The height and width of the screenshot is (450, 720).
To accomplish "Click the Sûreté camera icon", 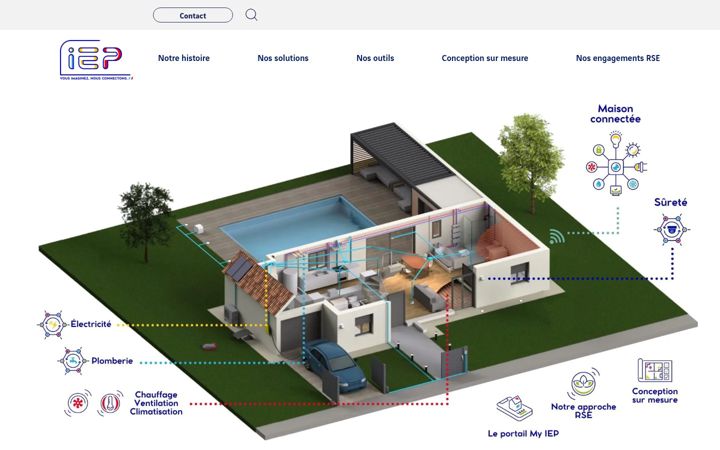I will pyautogui.click(x=672, y=229).
